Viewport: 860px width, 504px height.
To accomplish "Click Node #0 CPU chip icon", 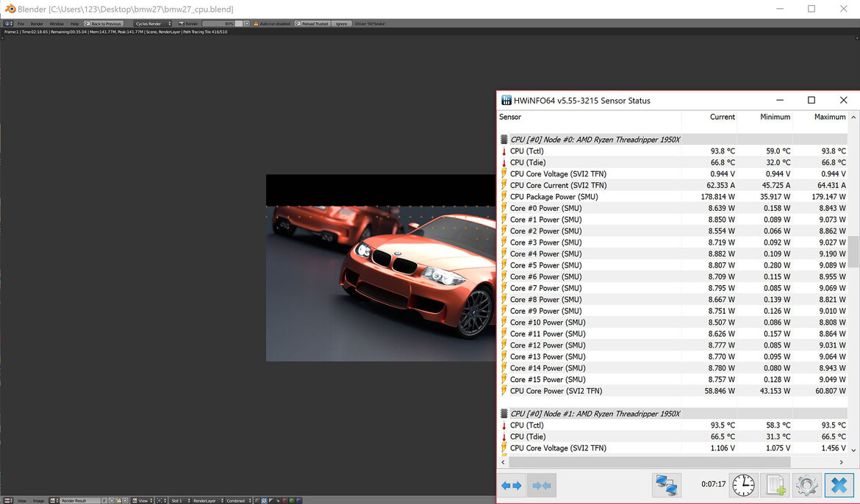I will tap(504, 140).
